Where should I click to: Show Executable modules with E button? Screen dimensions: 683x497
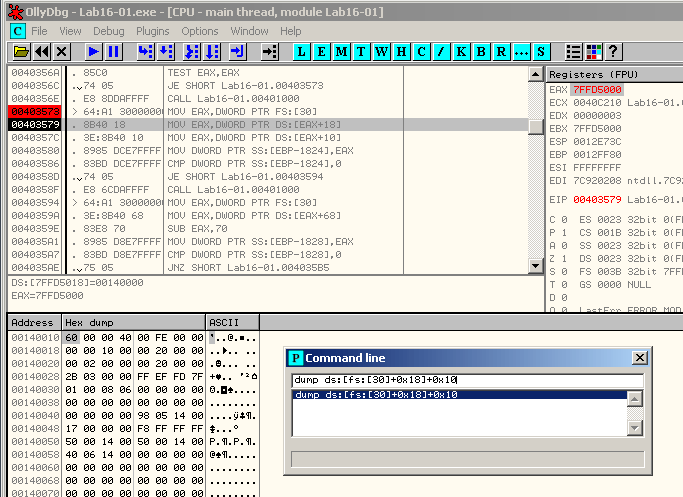pyautogui.click(x=321, y=51)
